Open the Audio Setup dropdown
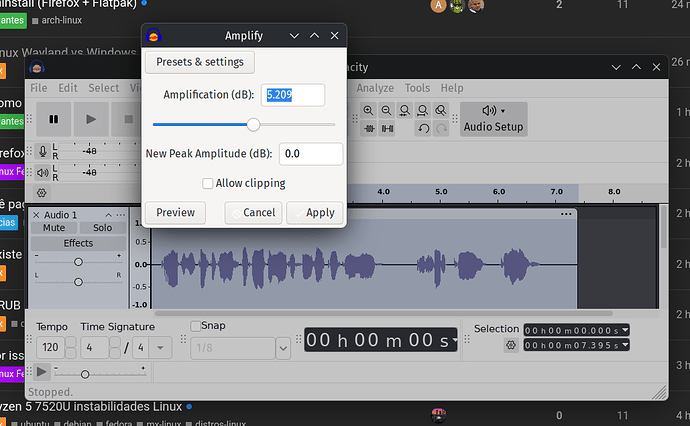690x426 pixels. point(493,119)
